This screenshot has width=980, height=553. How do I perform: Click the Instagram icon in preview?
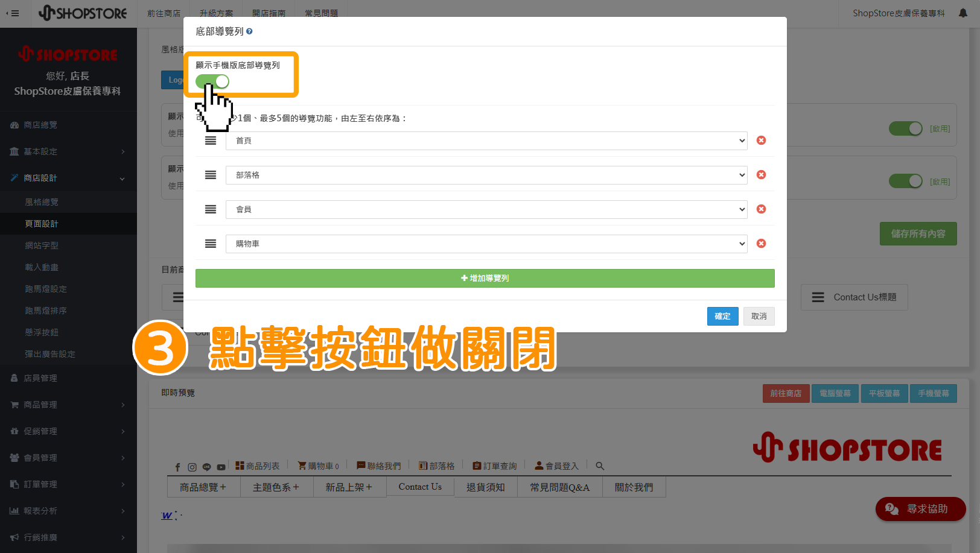pyautogui.click(x=192, y=467)
